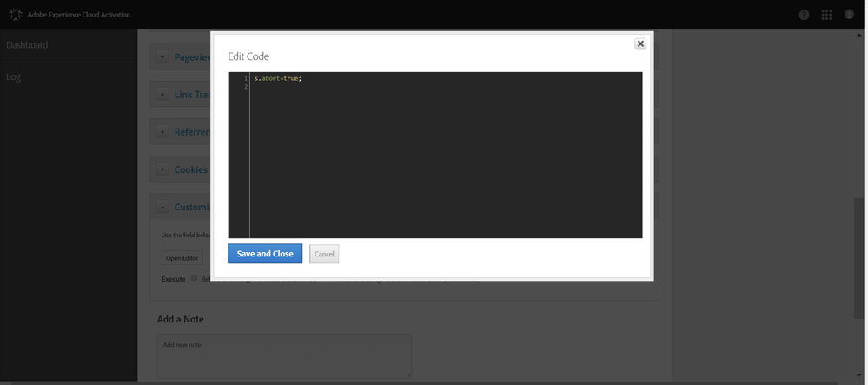Close the Edit Code dialog with X
868x385 pixels.
coord(640,43)
